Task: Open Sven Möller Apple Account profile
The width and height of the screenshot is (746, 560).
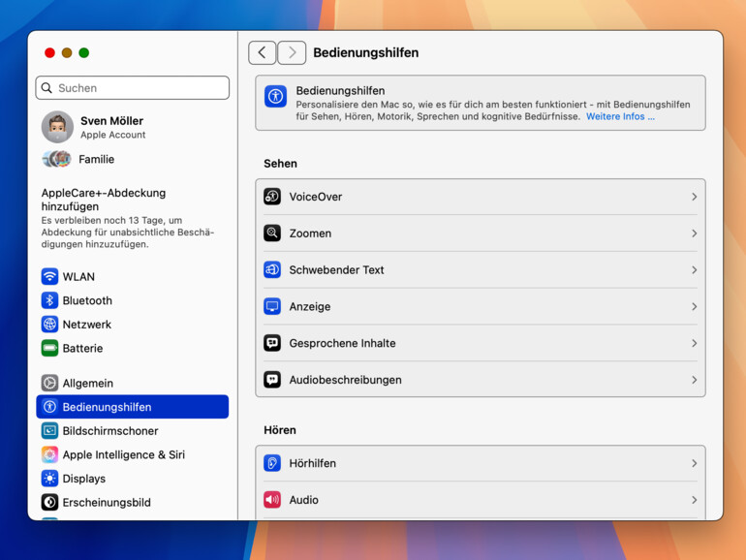Action: [111, 127]
